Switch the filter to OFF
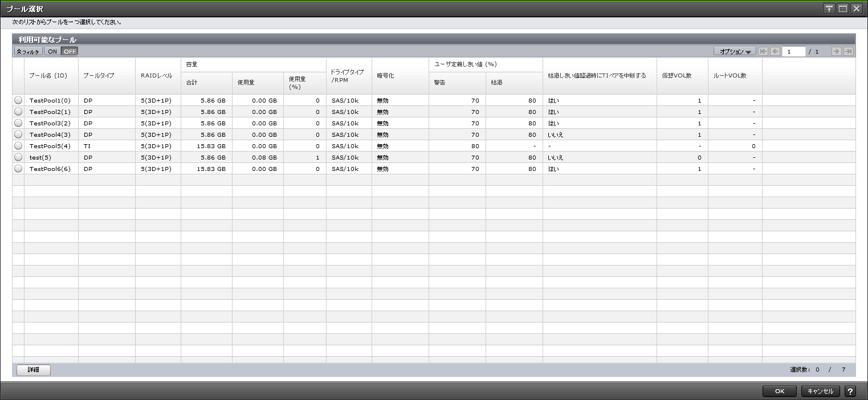This screenshot has height=400, width=868. tap(70, 51)
